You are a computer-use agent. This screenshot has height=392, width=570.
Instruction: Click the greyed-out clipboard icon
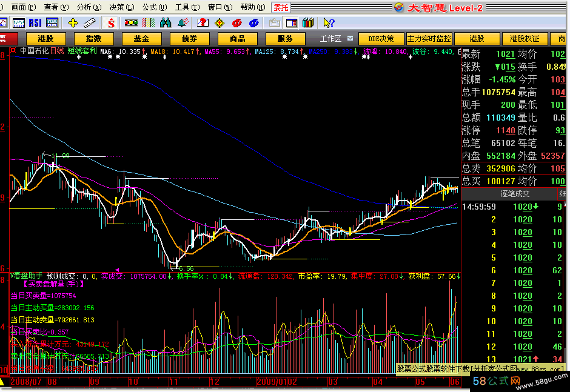[x=275, y=23]
